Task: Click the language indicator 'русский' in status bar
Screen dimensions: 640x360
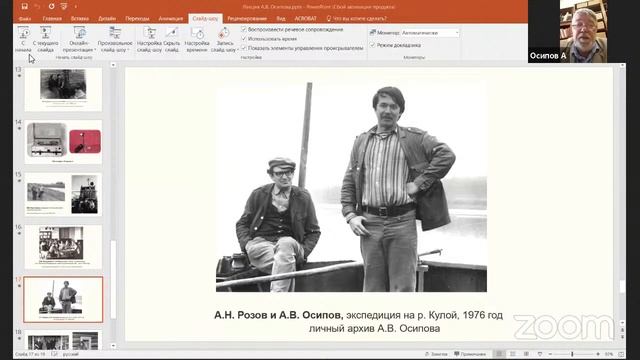Action: coord(70,354)
